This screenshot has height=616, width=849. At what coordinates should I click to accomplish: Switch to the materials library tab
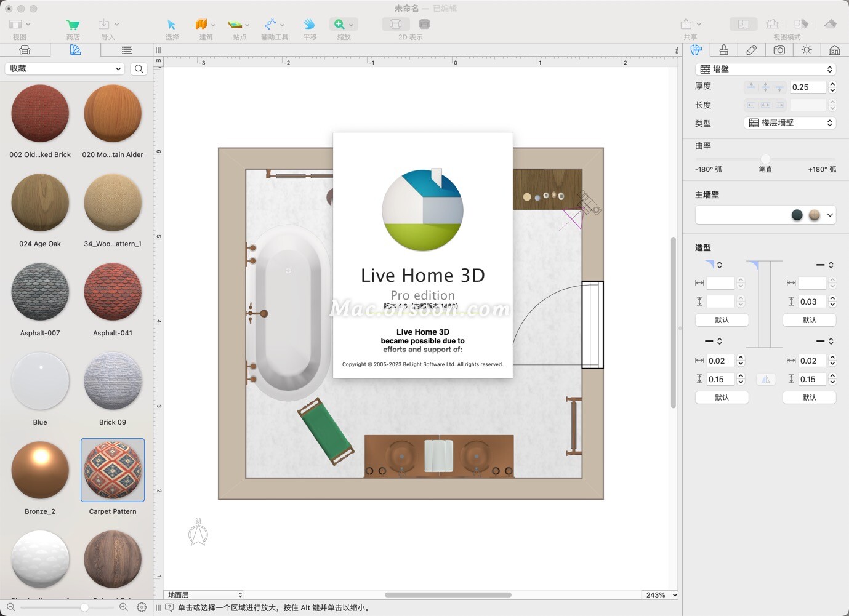(75, 50)
